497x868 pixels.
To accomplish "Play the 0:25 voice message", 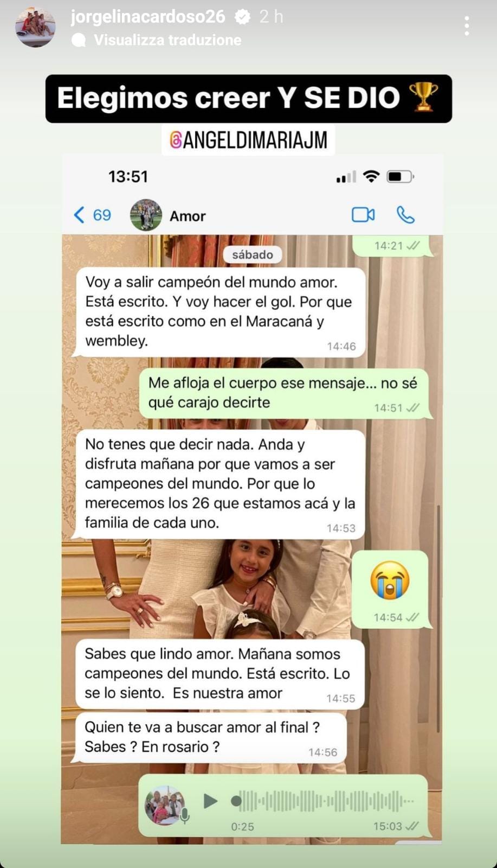I will [x=210, y=801].
